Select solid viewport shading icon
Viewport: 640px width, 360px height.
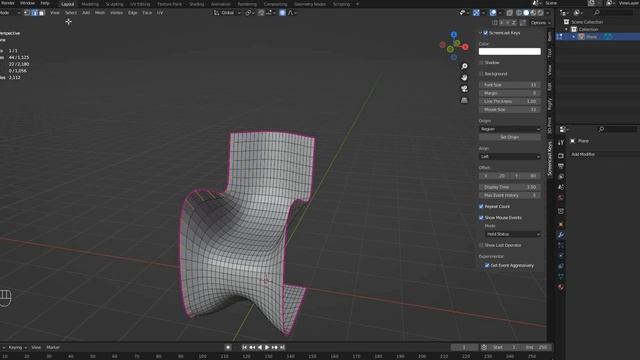[526, 13]
